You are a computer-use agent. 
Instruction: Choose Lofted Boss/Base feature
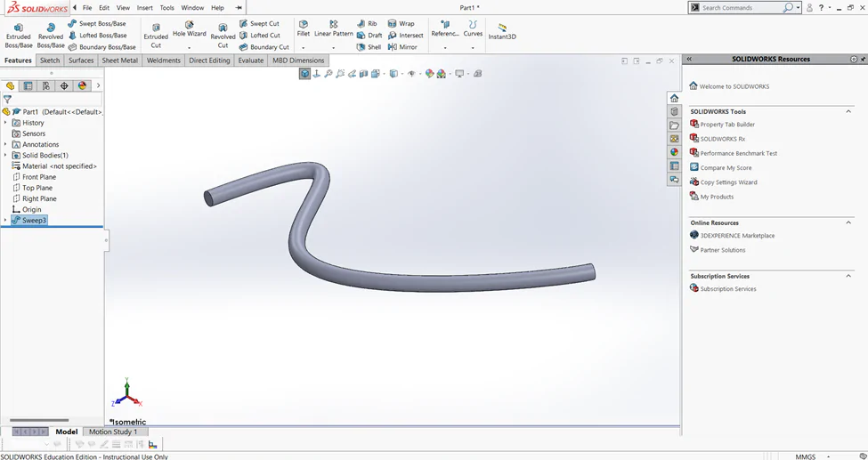tap(97, 36)
